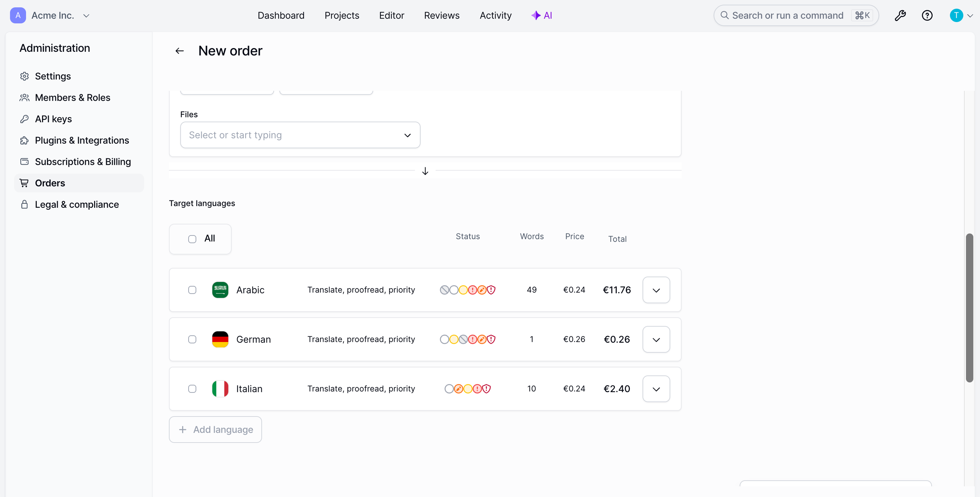Toggle the All languages checkbox
Viewport: 980px width, 497px height.
[x=192, y=239]
